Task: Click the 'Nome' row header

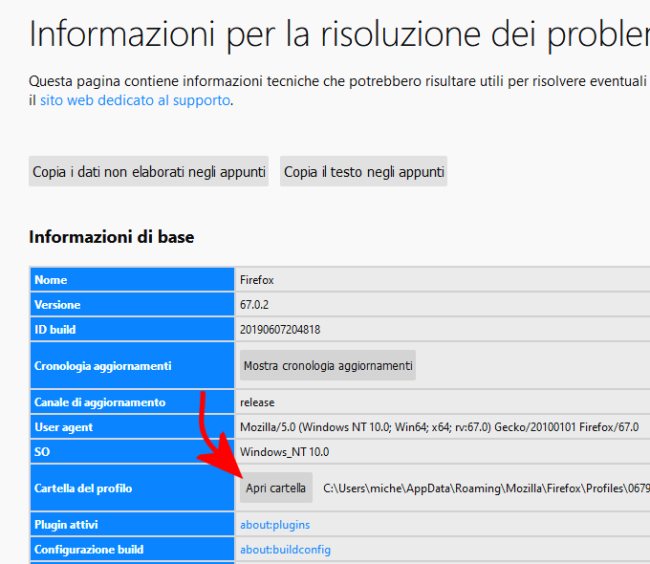Action: point(132,280)
